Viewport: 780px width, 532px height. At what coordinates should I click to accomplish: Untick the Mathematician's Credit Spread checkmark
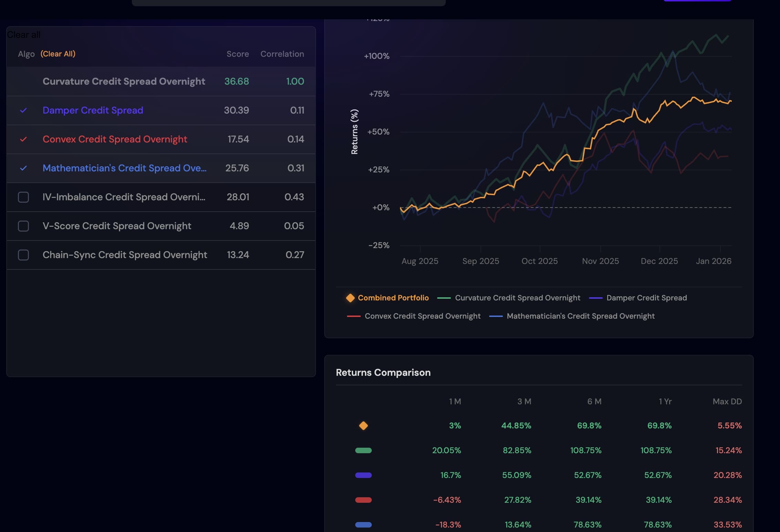coord(23,168)
